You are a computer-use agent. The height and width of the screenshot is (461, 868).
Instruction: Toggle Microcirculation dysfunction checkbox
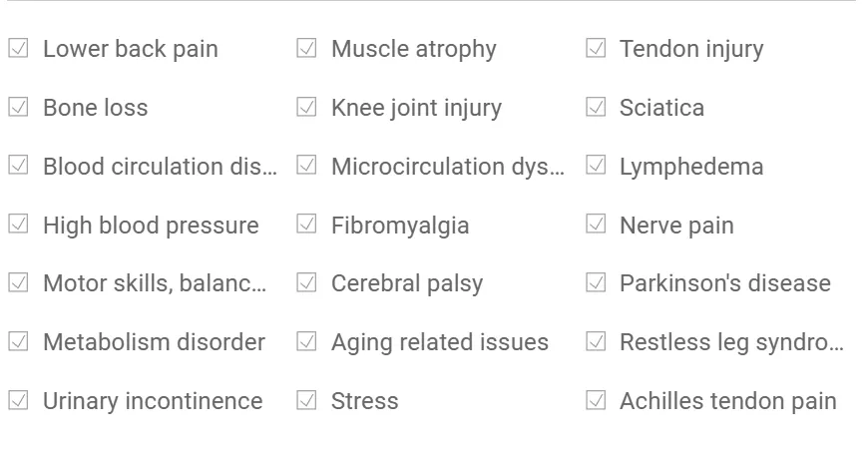click(306, 166)
